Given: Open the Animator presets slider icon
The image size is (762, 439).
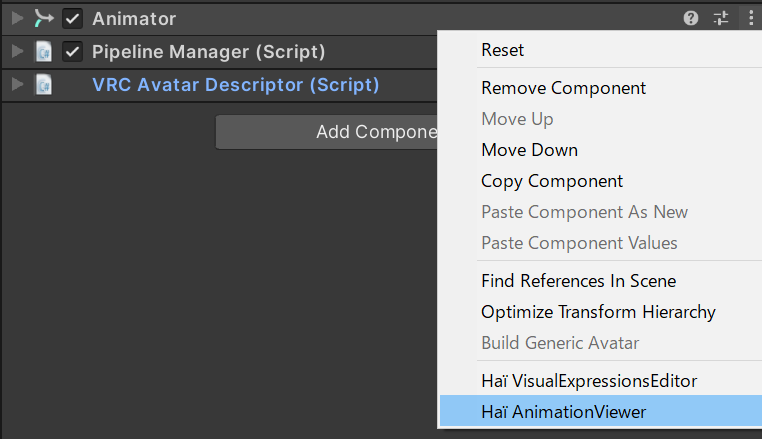Looking at the screenshot, I should (721, 18).
